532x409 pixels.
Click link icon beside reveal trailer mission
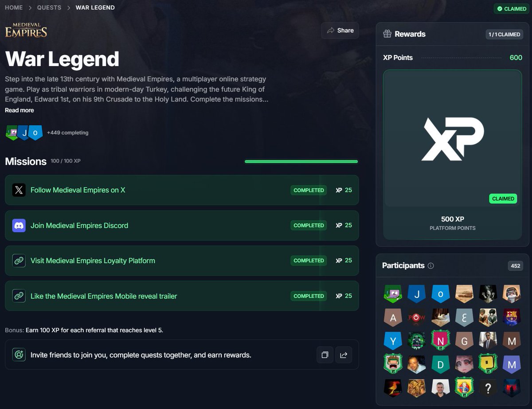19,296
